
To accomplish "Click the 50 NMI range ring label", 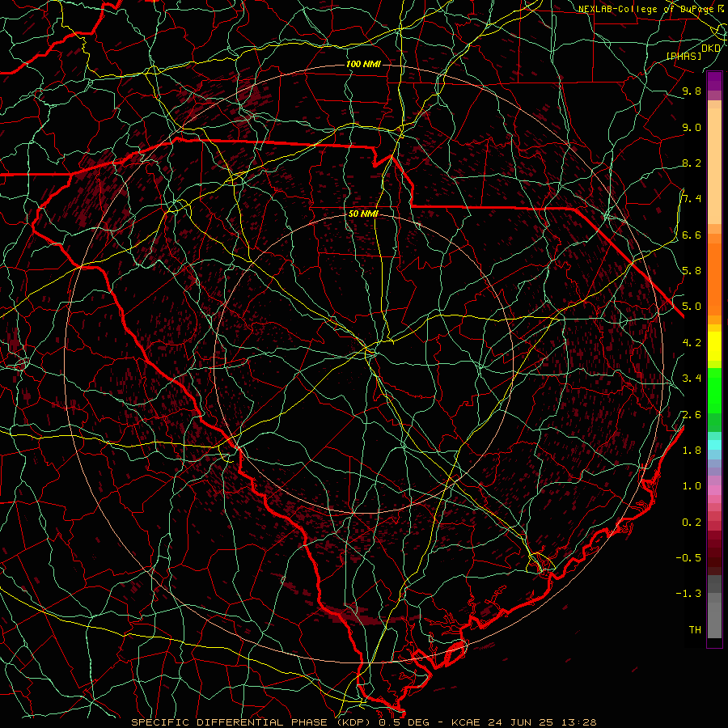I will coord(363,214).
